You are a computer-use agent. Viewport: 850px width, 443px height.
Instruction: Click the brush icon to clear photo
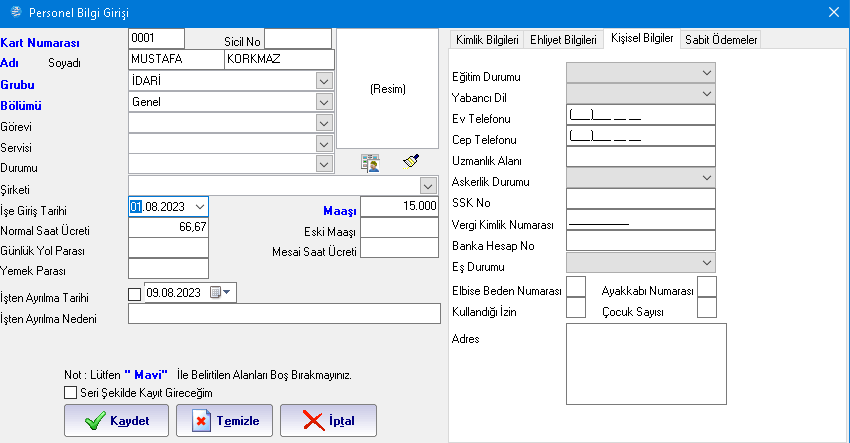[410, 161]
